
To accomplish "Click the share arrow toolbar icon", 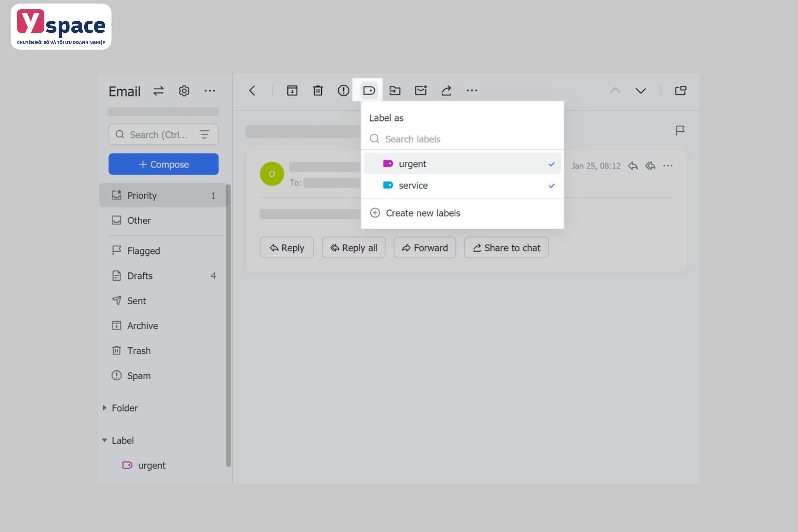I will [446, 91].
